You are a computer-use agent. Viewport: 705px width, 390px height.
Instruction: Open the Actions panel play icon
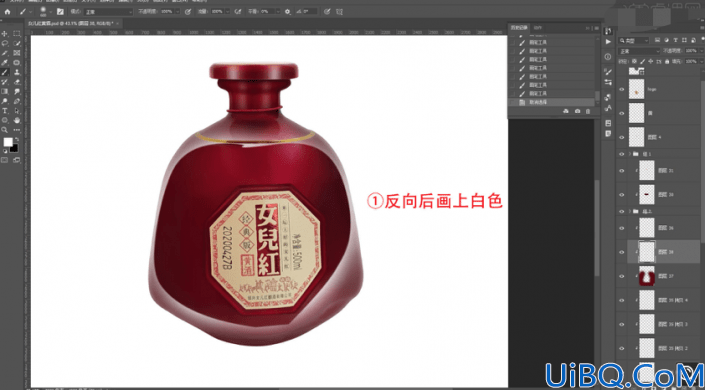click(x=608, y=41)
